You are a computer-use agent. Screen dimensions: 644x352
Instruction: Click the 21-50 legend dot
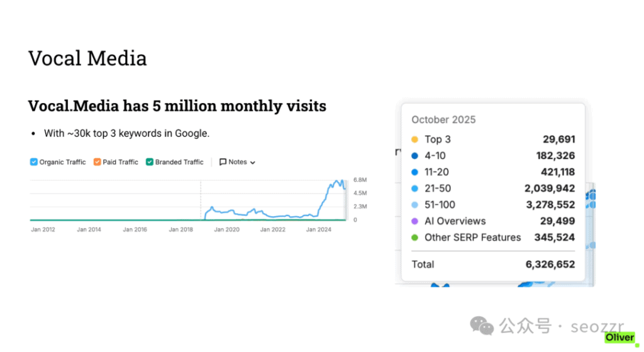(x=414, y=189)
